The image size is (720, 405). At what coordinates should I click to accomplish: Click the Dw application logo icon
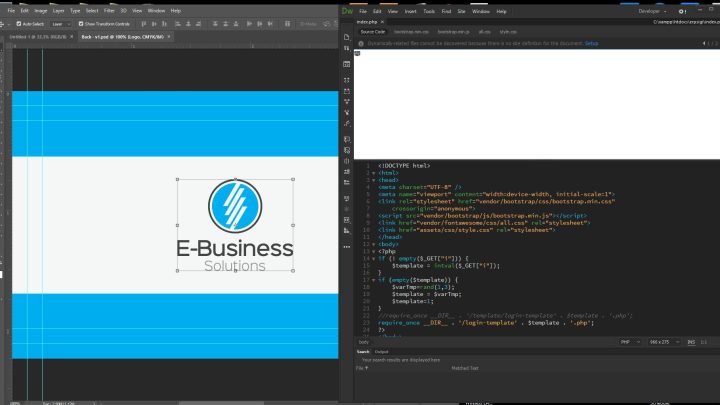tap(347, 11)
